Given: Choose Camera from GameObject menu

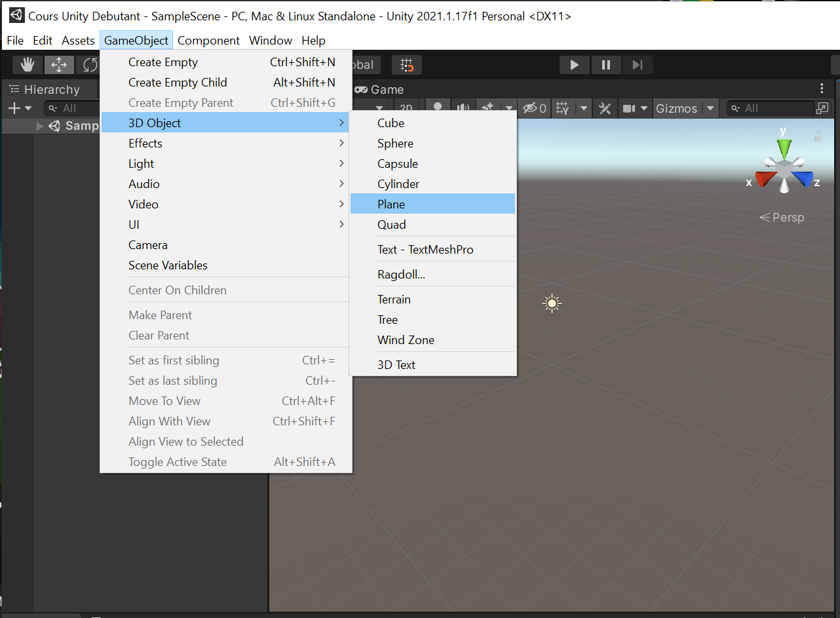Looking at the screenshot, I should [x=226, y=245].
